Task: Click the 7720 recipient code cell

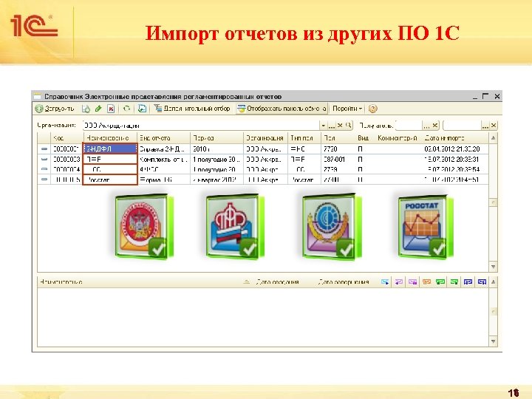Action: click(338, 149)
